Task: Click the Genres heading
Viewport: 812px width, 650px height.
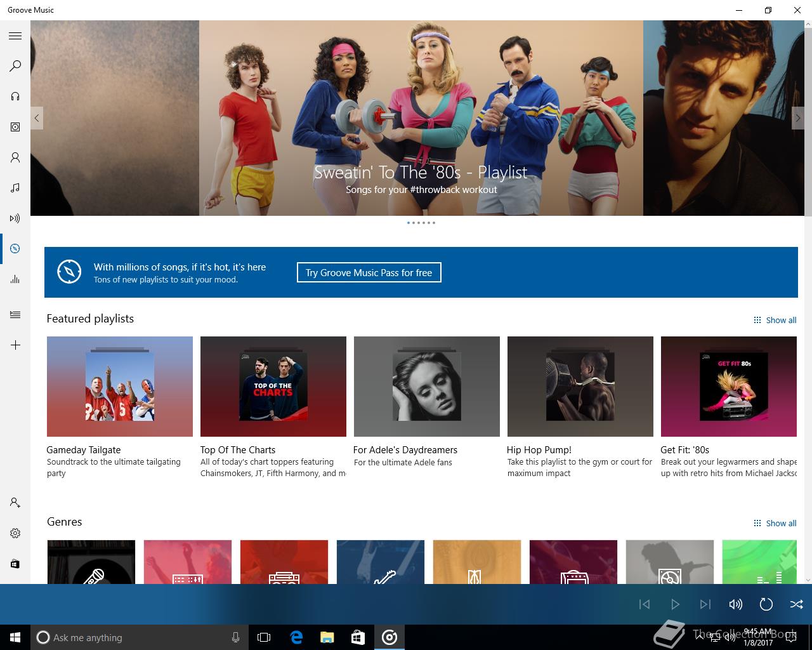Action: 65,522
